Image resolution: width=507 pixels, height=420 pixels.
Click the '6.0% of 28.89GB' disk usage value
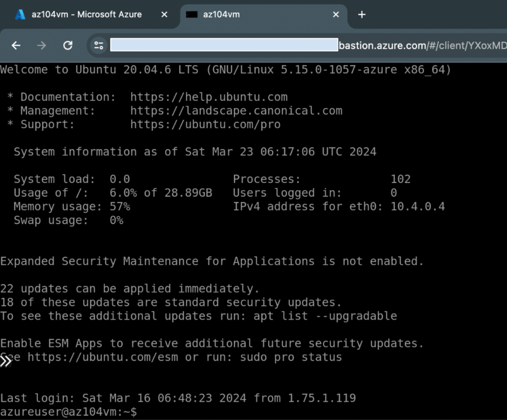point(161,193)
